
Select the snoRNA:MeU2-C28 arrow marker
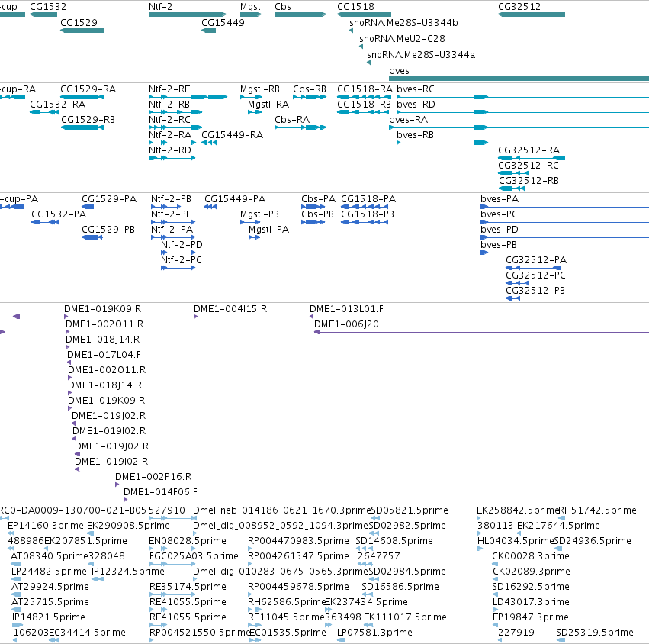pyautogui.click(x=361, y=47)
